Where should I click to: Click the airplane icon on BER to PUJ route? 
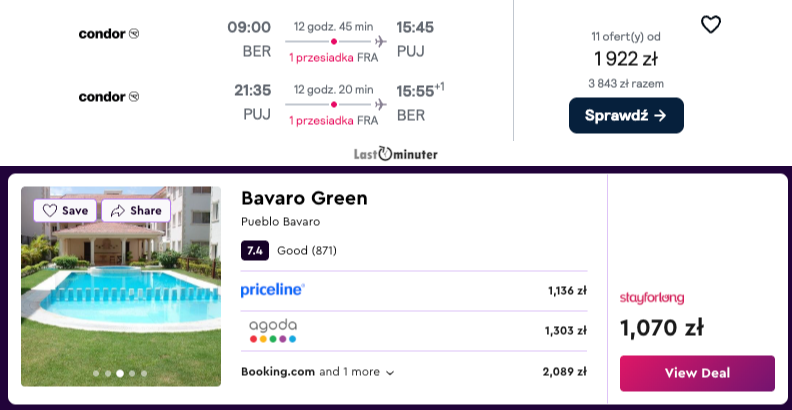coord(381,41)
